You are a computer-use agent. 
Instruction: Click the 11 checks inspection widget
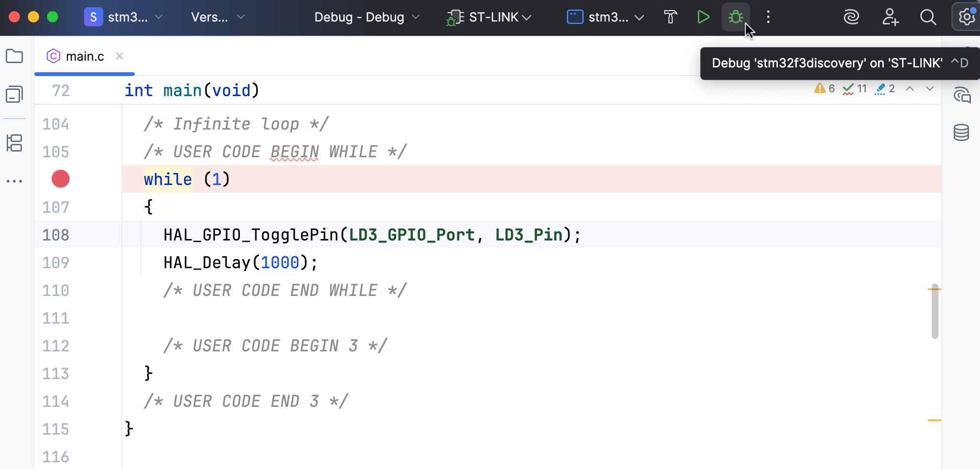point(855,88)
